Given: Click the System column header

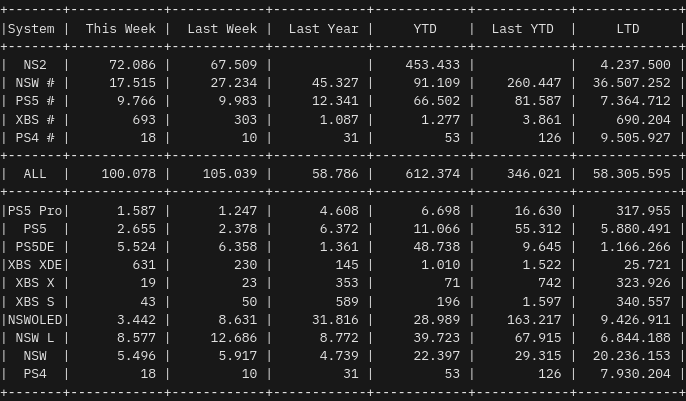Looking at the screenshot, I should (31, 29).
